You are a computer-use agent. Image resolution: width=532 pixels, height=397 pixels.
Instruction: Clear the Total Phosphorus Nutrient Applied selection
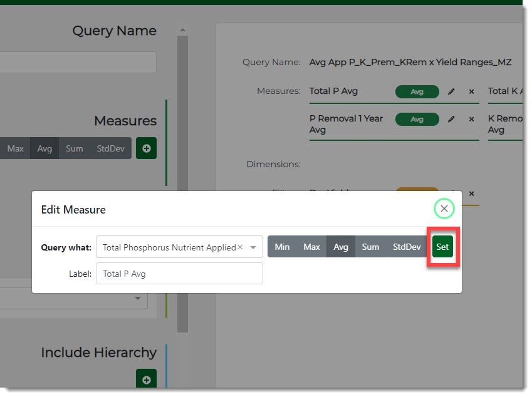(x=240, y=247)
